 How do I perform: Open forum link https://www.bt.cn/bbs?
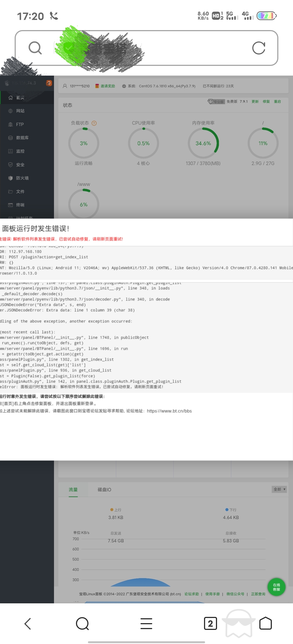[169, 411]
